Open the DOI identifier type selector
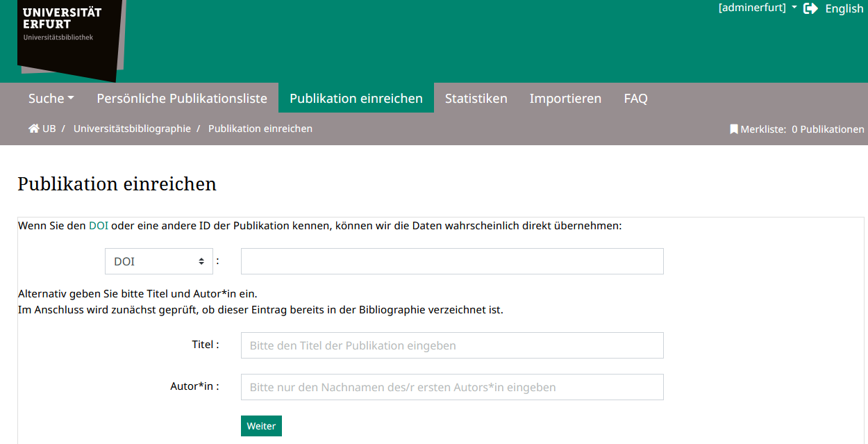 (159, 261)
